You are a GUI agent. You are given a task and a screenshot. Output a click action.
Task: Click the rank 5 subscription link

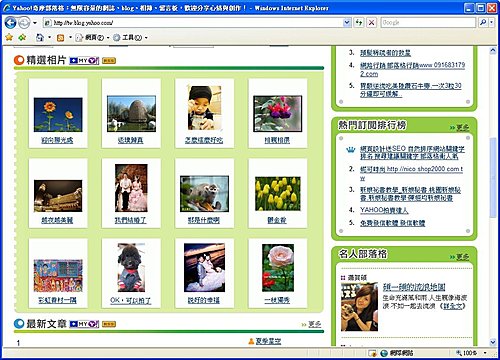tap(392, 223)
